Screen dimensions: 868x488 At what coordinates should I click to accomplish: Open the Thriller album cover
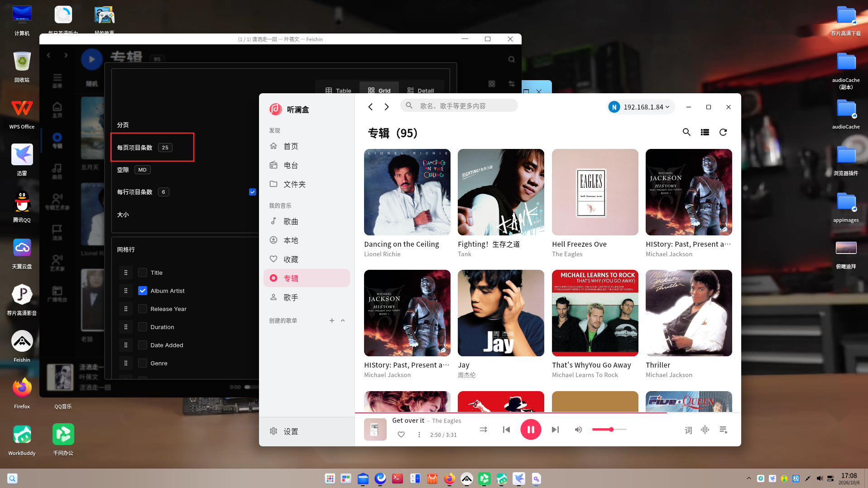(689, 313)
